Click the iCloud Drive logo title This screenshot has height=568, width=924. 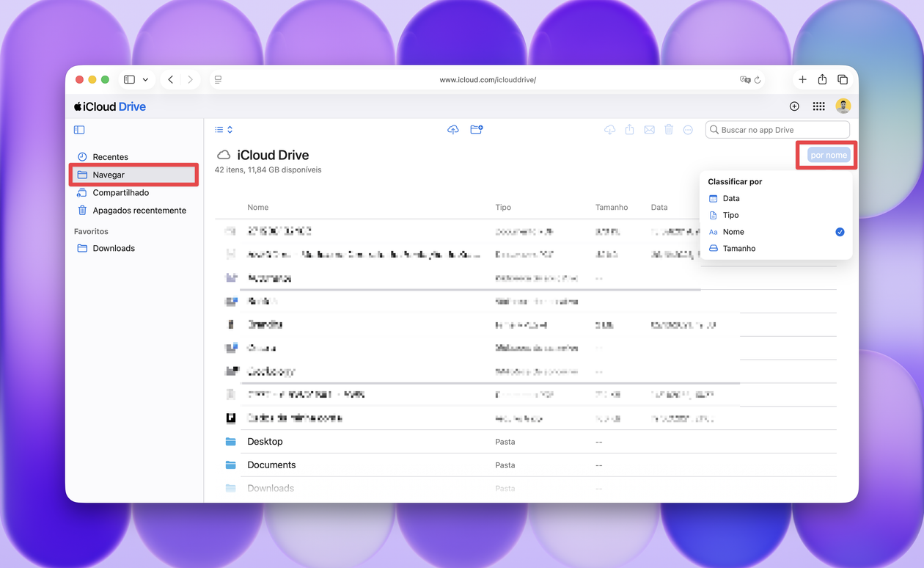(110, 106)
